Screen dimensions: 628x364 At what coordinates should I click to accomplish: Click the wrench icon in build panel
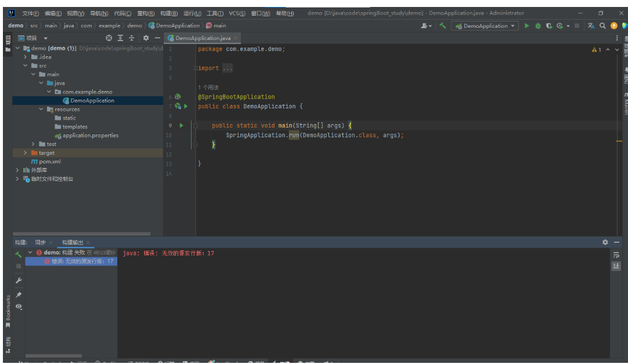[x=19, y=281]
